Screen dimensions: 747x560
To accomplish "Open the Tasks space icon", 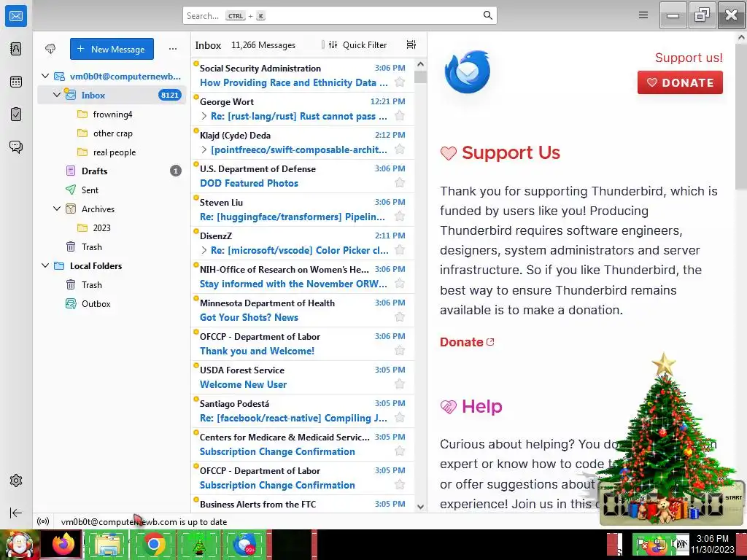I will point(16,114).
